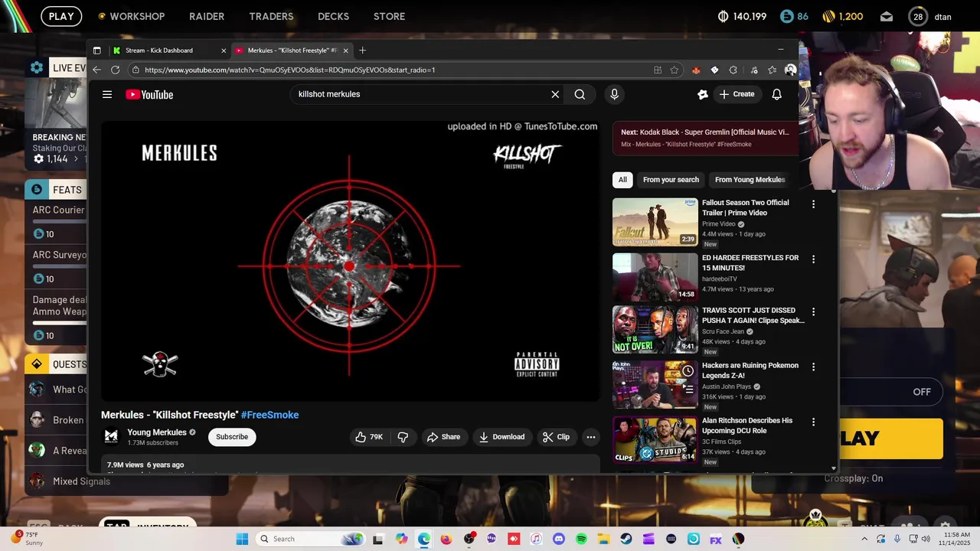
Task: Open options for Fallout Season Two video
Action: (813, 204)
